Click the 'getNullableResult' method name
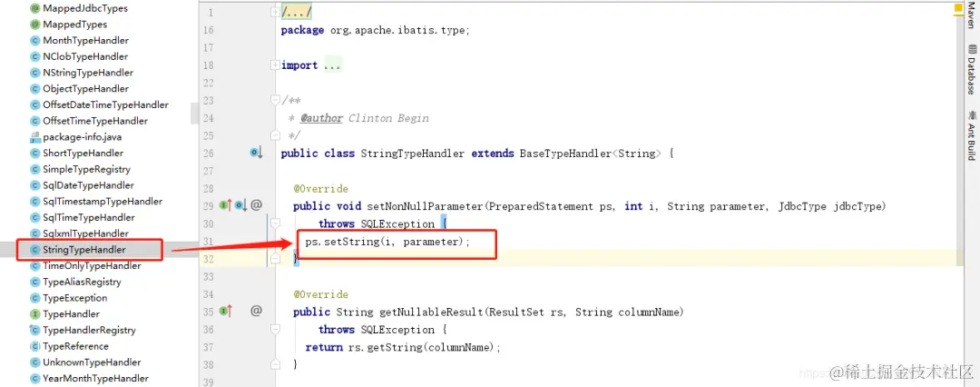The width and height of the screenshot is (980, 387). tap(432, 312)
